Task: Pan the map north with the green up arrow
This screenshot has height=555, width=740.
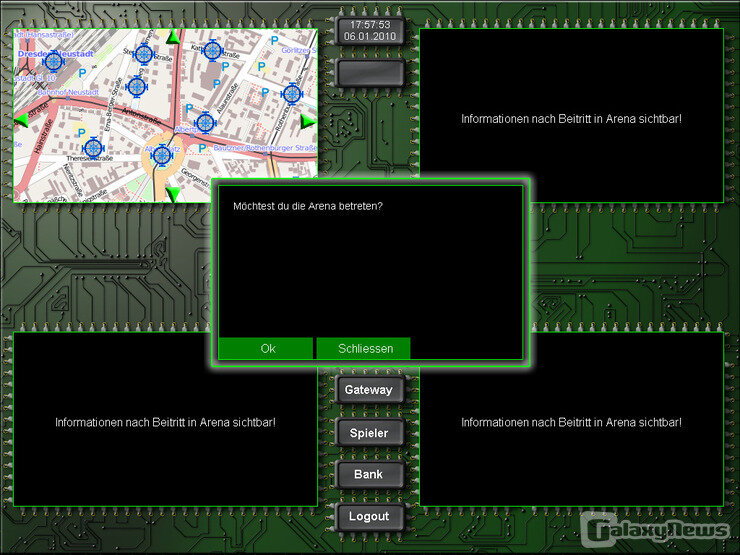Action: point(174,37)
